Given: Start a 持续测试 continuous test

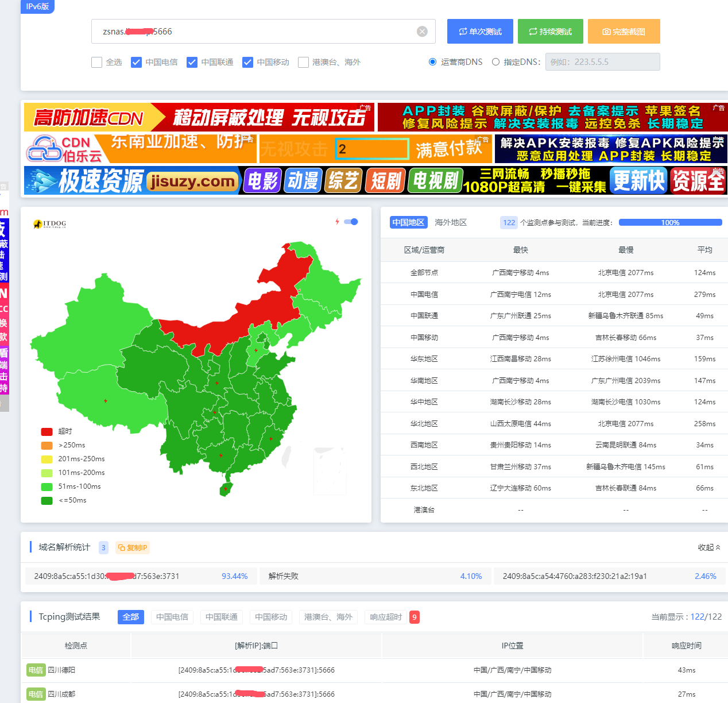Looking at the screenshot, I should pos(551,32).
